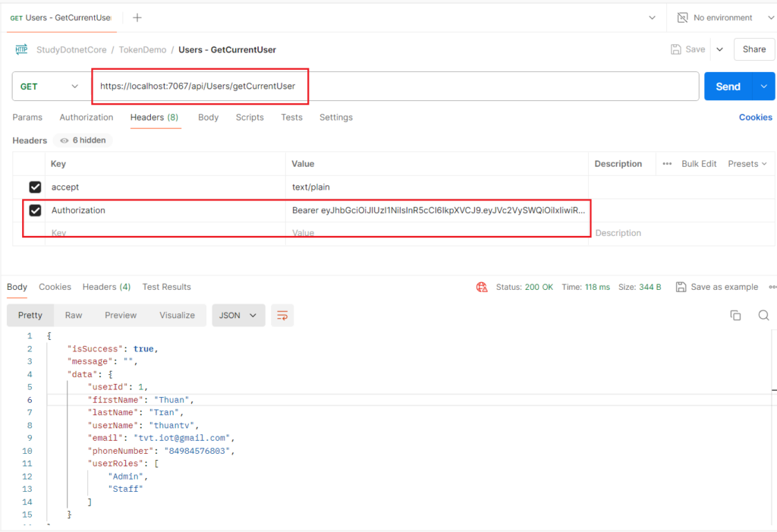This screenshot has width=777, height=532.
Task: Open the GET method dropdown
Action: [x=49, y=87]
